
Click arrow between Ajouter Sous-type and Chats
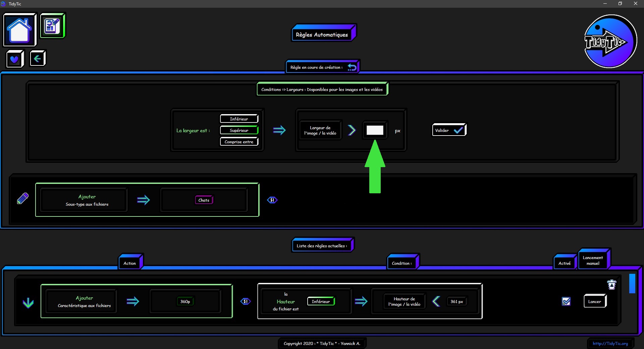click(x=143, y=200)
